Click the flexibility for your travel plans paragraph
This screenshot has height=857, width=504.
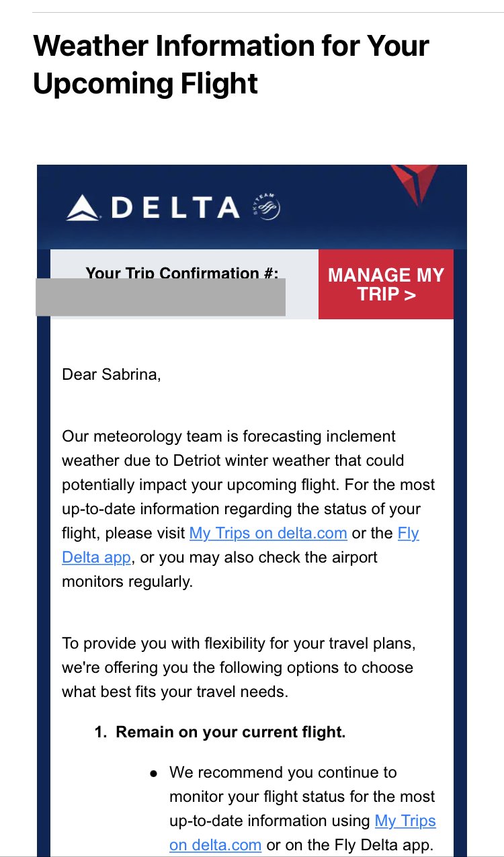239,667
